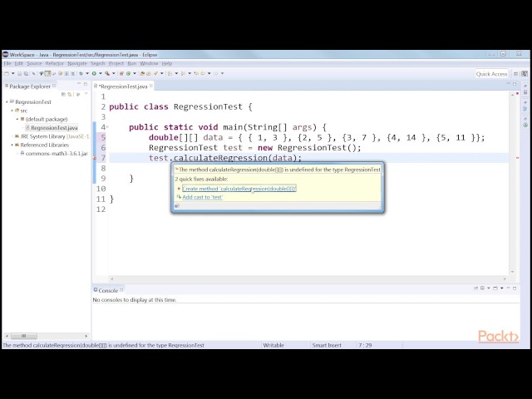Viewport: 532px width, 399px height.
Task: Open the Source menu
Action: point(34,63)
